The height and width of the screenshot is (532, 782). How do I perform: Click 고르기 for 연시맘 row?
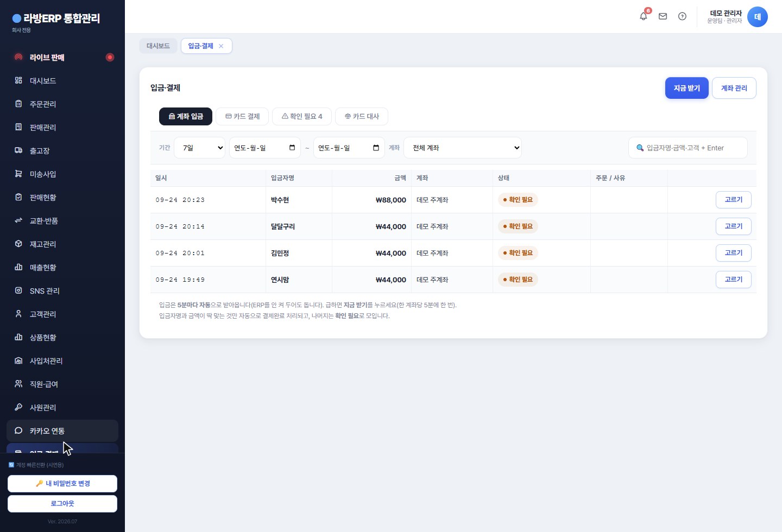[x=734, y=280]
